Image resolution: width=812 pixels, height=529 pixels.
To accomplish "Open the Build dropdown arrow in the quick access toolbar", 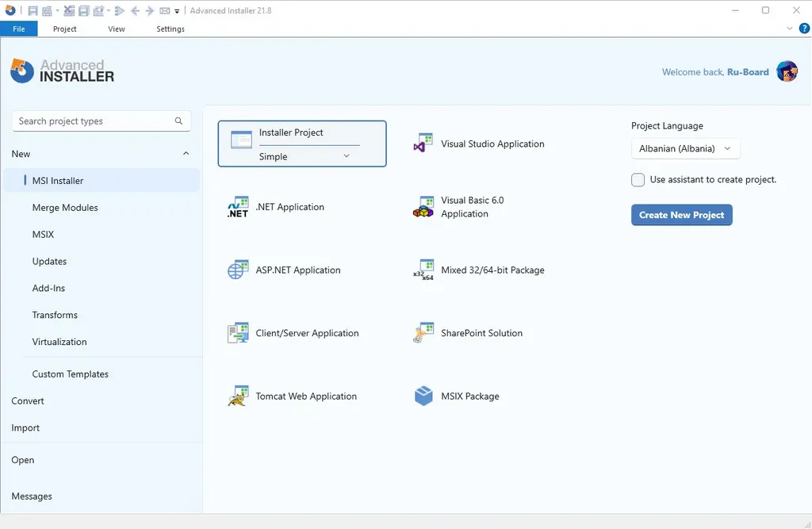I will click(x=57, y=10).
